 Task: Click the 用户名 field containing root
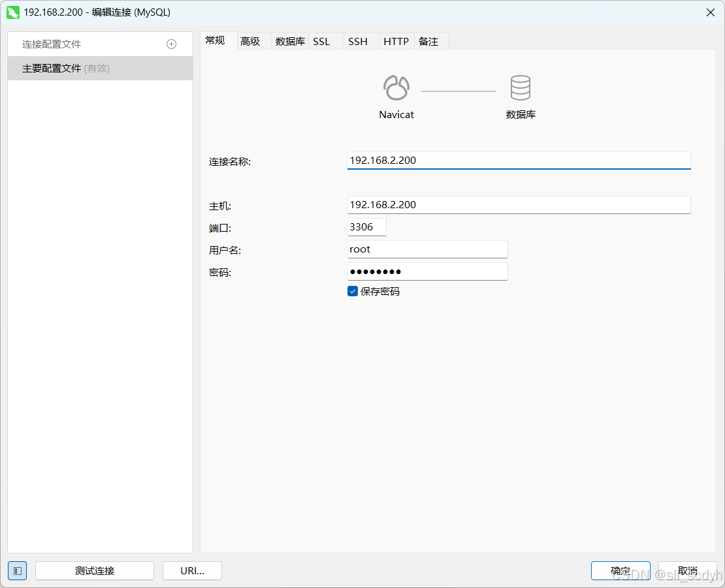(427, 249)
